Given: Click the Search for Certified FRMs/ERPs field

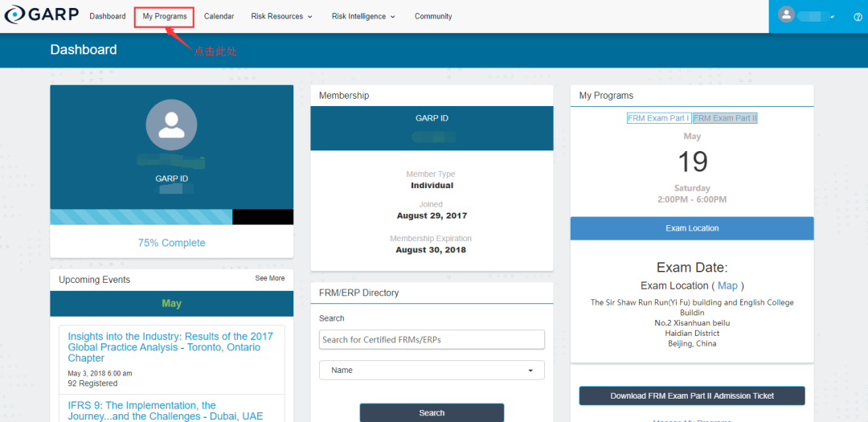Looking at the screenshot, I should pyautogui.click(x=432, y=339).
